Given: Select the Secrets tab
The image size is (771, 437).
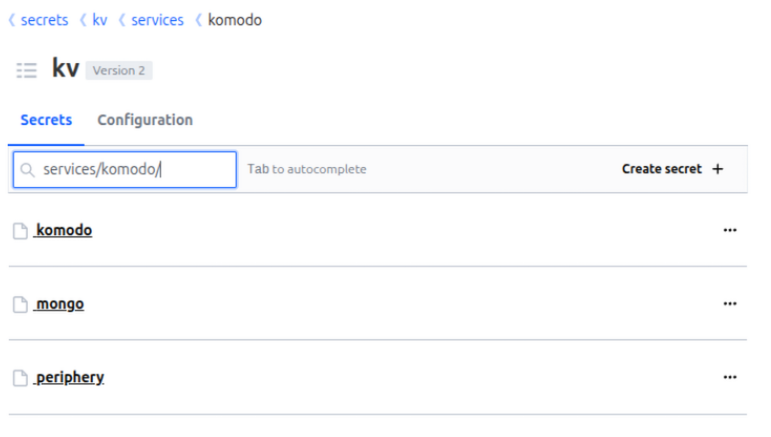Looking at the screenshot, I should 46,120.
